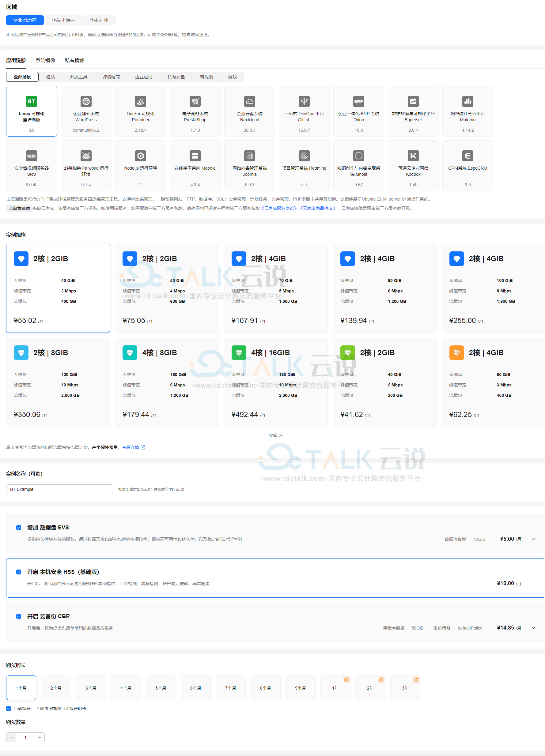Screen dimensions: 545x756
Task: Select the orange diamond 2核 4GiB plan icon
Action: coord(456,353)
